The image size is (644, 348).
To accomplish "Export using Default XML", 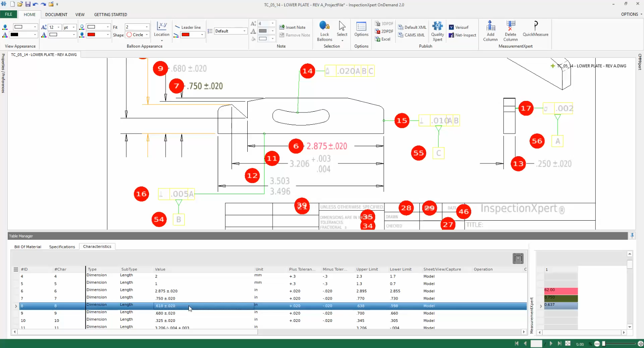I will pos(412,27).
